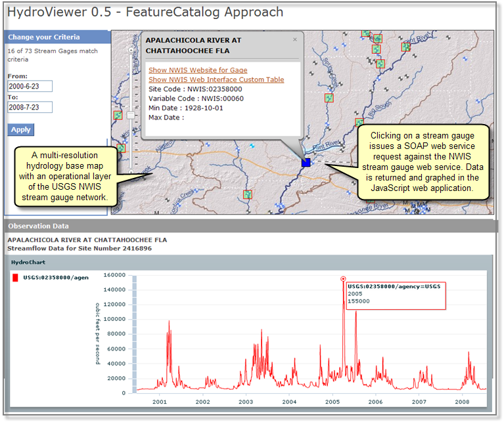
Task: Select the stream gauge at the map's bottom center
Action: click(248, 194)
